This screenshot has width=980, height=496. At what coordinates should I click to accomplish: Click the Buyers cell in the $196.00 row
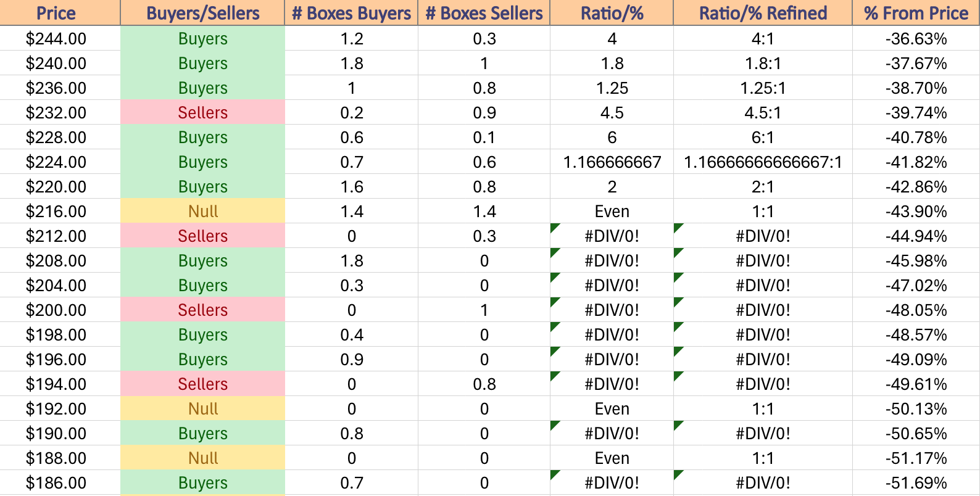tap(203, 359)
